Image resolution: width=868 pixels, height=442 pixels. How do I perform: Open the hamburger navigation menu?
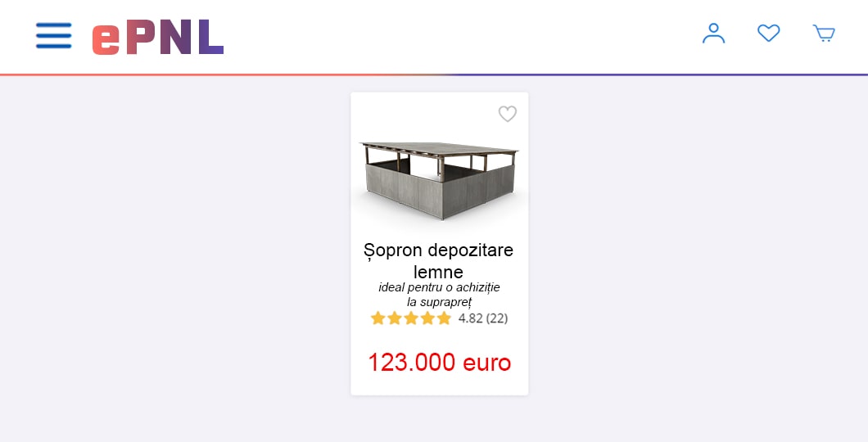tap(53, 36)
